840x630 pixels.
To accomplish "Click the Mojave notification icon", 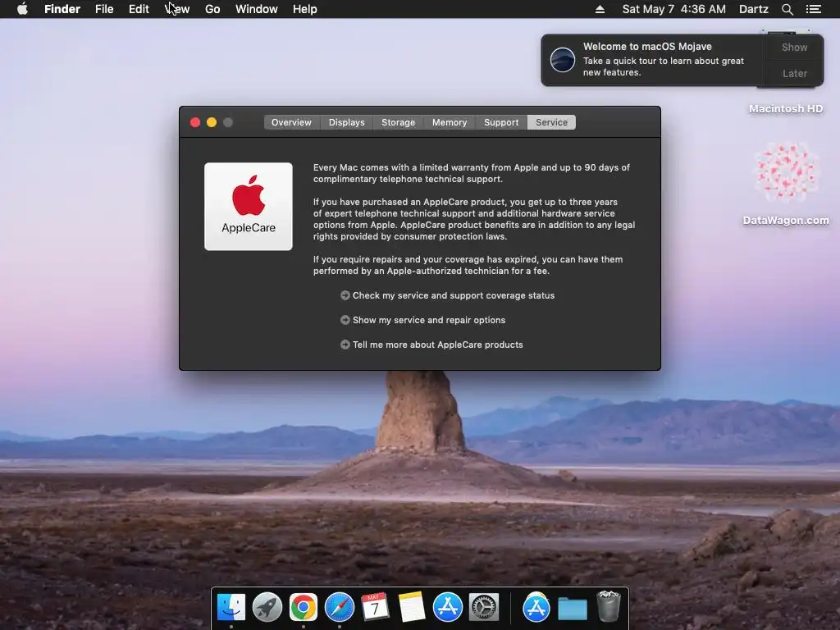I will [x=563, y=59].
